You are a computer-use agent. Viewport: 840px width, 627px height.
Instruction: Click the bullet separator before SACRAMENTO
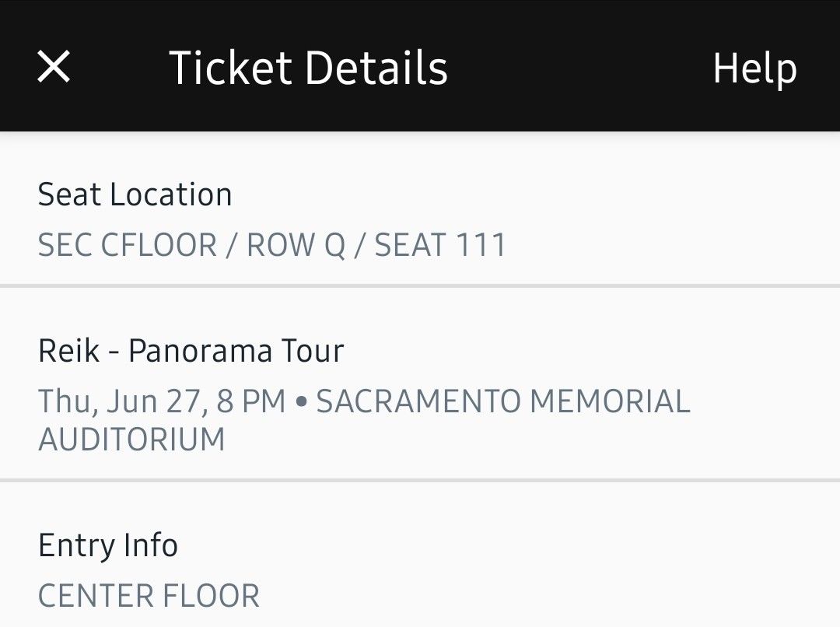tap(301, 402)
